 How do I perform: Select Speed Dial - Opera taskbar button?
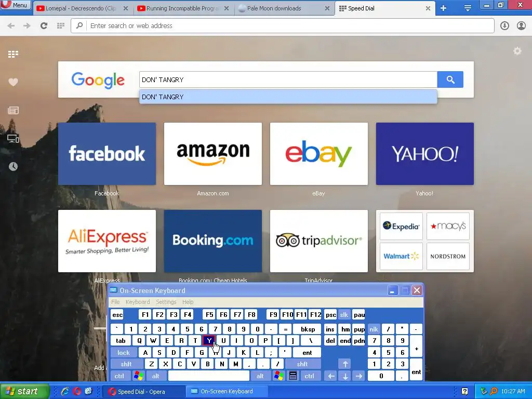pyautogui.click(x=143, y=392)
